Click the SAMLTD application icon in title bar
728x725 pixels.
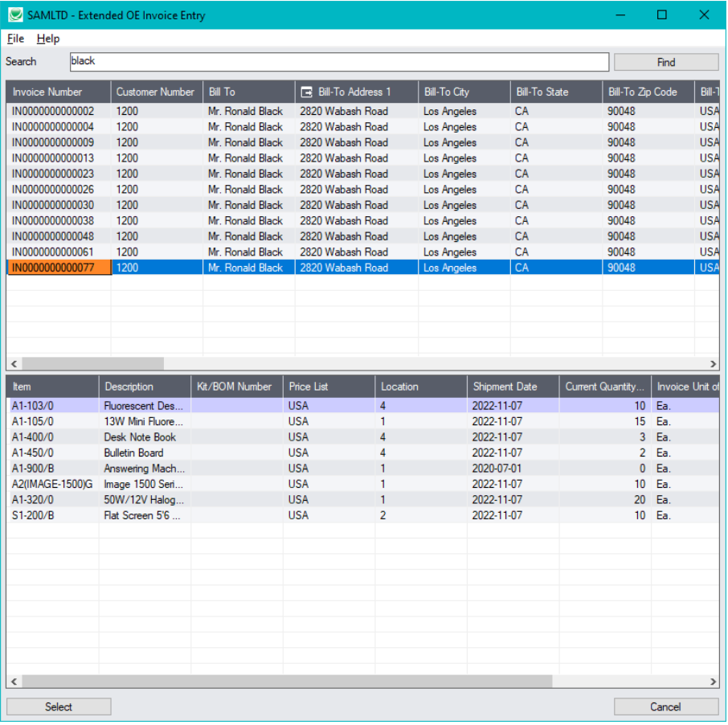click(15, 14)
